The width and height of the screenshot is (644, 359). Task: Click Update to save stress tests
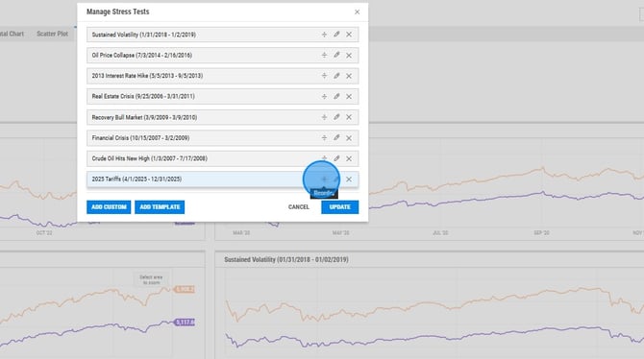(339, 207)
